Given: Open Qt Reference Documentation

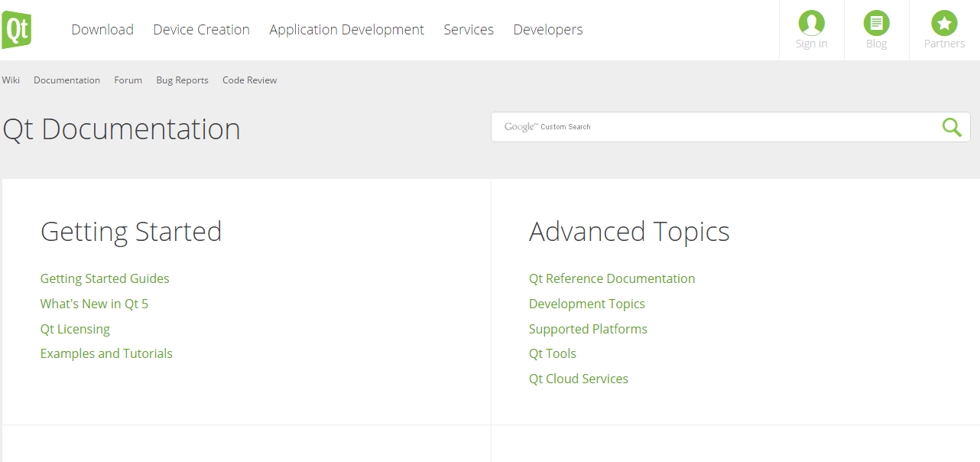Looking at the screenshot, I should pyautogui.click(x=612, y=278).
